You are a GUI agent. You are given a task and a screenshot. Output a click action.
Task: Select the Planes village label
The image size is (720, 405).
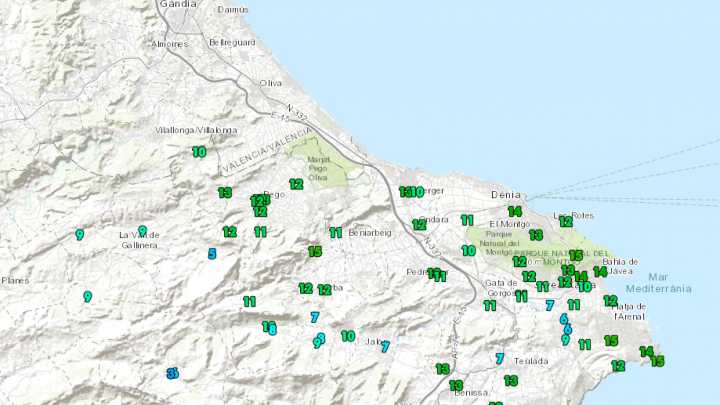(x=14, y=281)
